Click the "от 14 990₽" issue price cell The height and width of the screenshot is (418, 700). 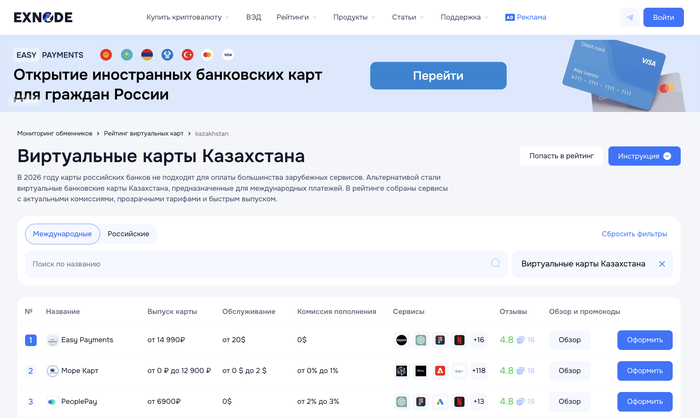coord(166,340)
